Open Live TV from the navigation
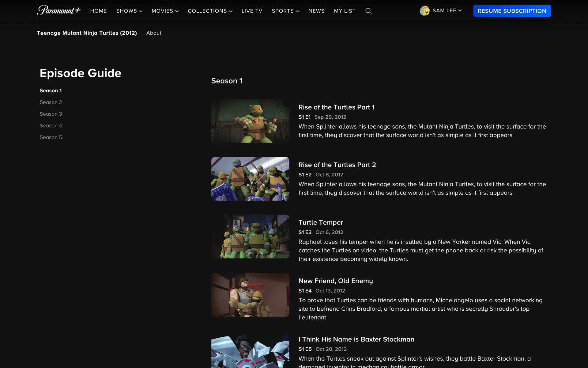 click(252, 11)
